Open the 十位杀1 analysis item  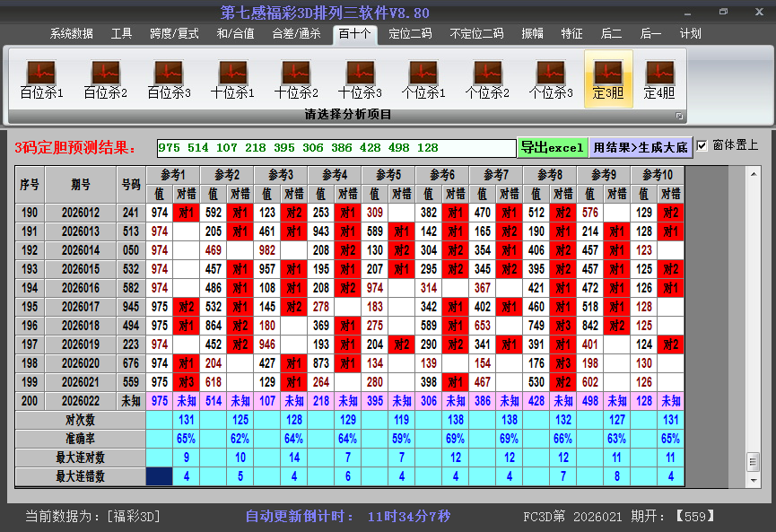coord(232,79)
